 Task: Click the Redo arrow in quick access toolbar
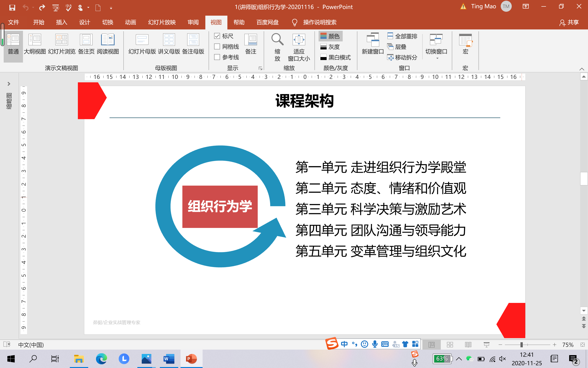42,8
